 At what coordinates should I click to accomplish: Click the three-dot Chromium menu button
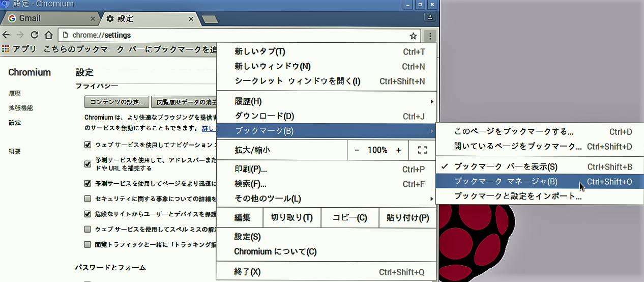[430, 36]
